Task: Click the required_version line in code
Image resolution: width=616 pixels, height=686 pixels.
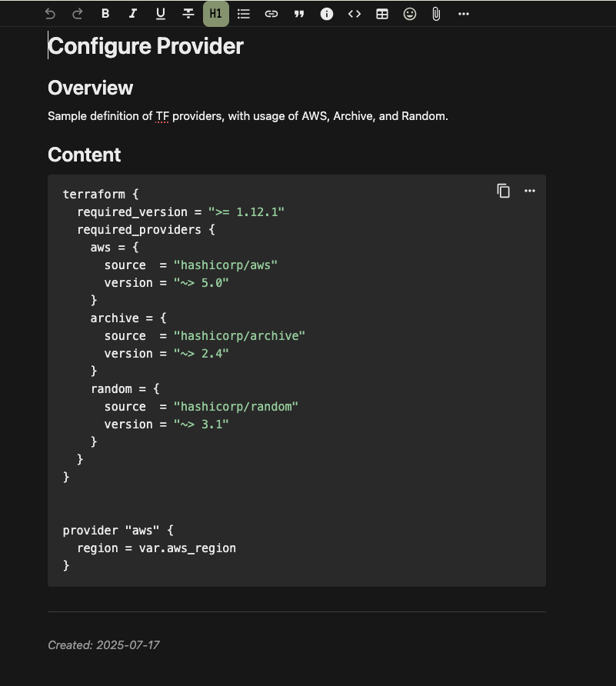Action: click(x=181, y=212)
